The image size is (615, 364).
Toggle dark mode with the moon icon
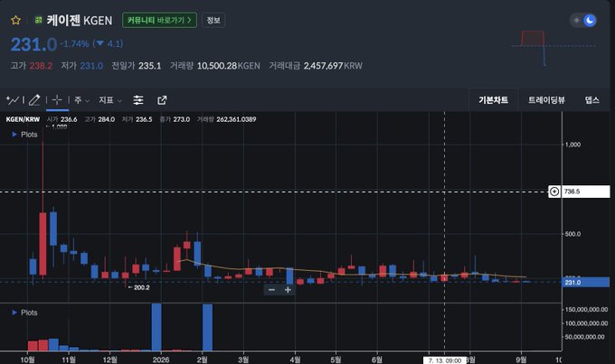pos(590,21)
